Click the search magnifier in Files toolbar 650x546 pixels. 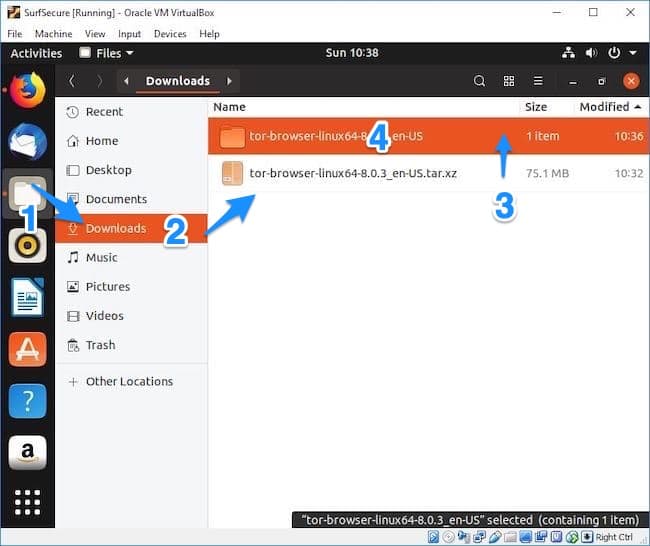[x=479, y=81]
